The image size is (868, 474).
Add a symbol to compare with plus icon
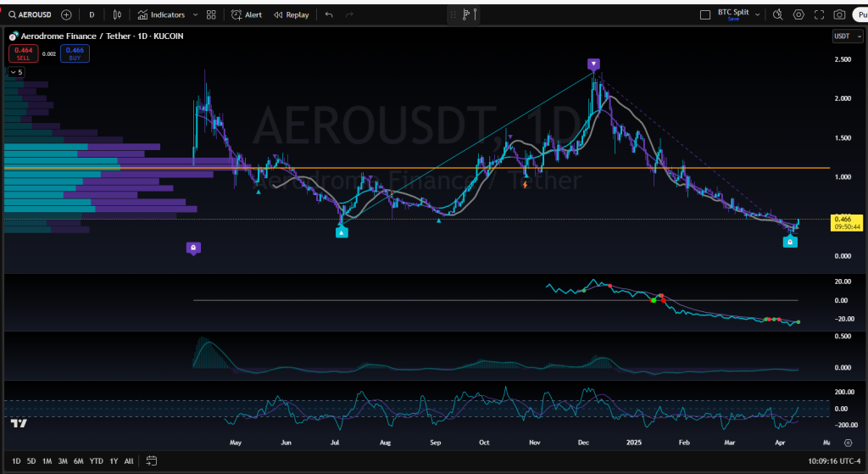click(66, 15)
